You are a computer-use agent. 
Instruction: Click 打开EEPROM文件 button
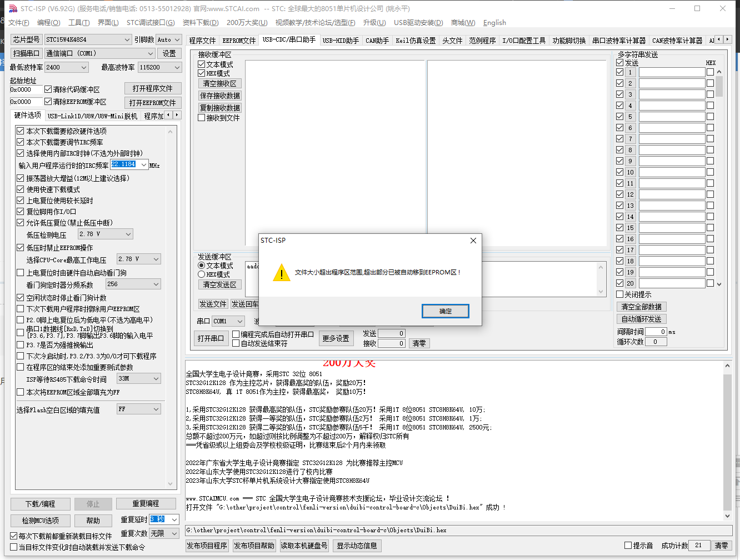pos(152,103)
